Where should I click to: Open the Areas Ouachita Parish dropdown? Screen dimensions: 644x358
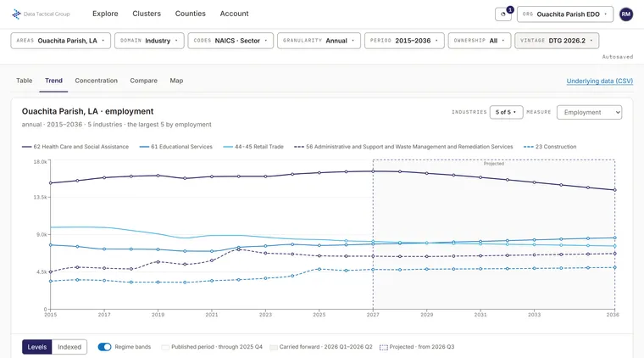tap(61, 41)
